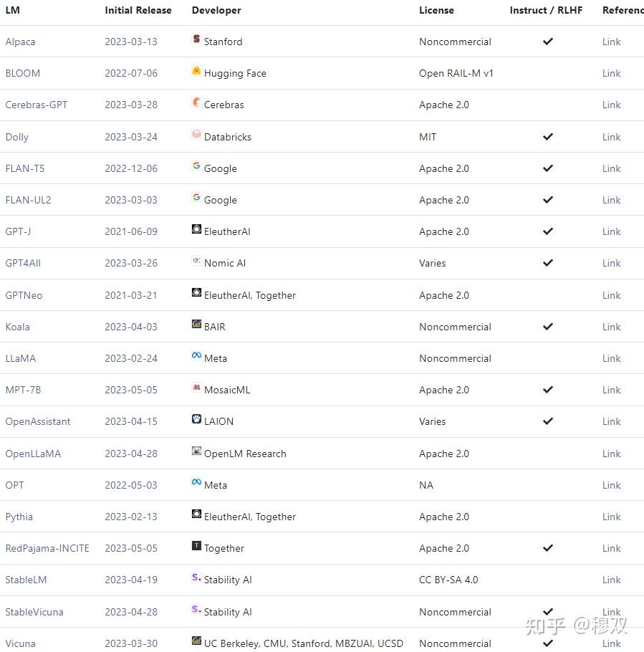Open the Cerebras-GPT model link
644x652 pixels.
click(x=37, y=105)
